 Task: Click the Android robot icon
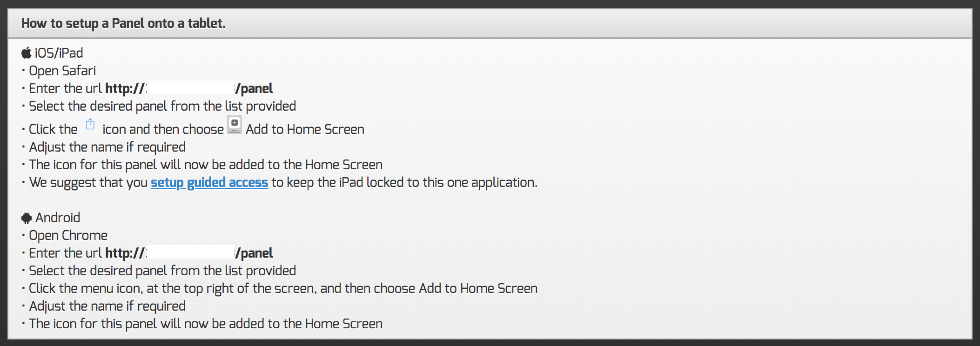click(27, 218)
